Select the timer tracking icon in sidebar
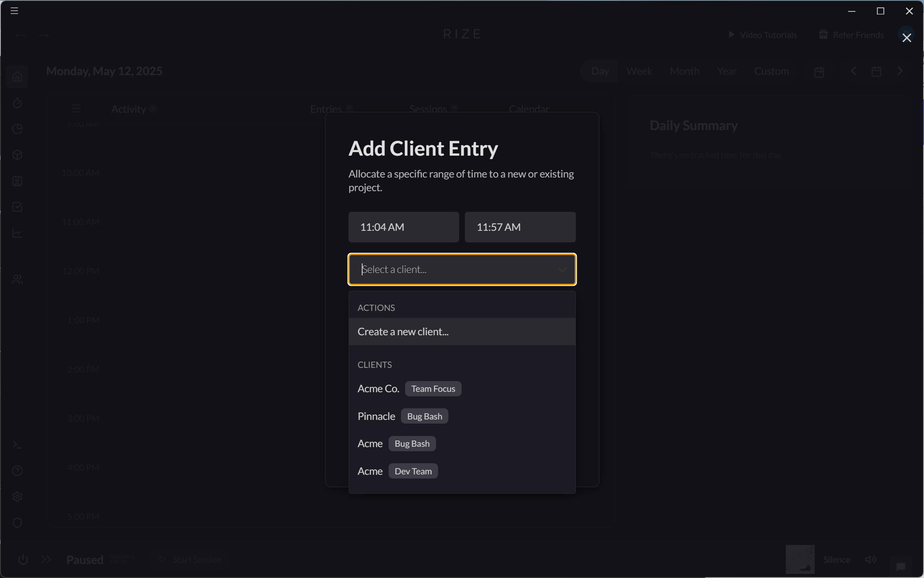 [x=17, y=103]
